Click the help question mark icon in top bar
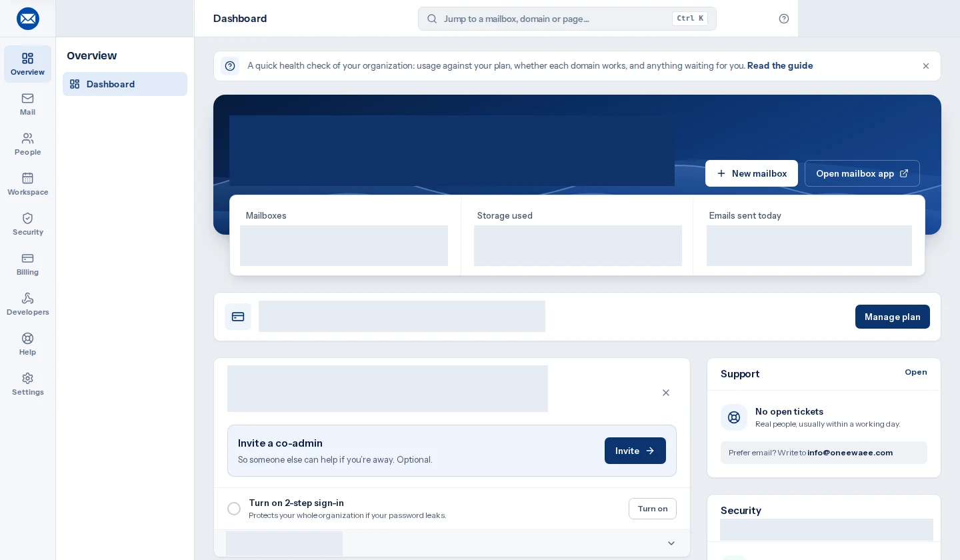Image resolution: width=960 pixels, height=560 pixels. coord(784,19)
